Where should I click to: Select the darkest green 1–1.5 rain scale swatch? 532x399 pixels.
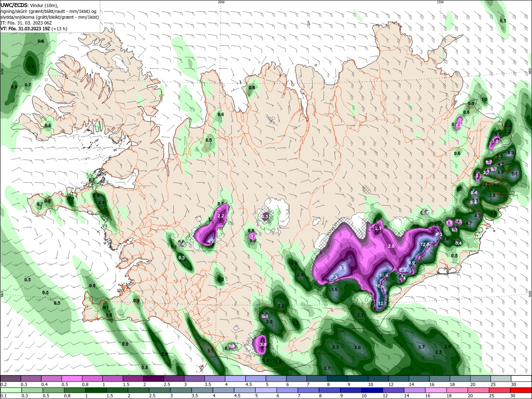pos(96,390)
